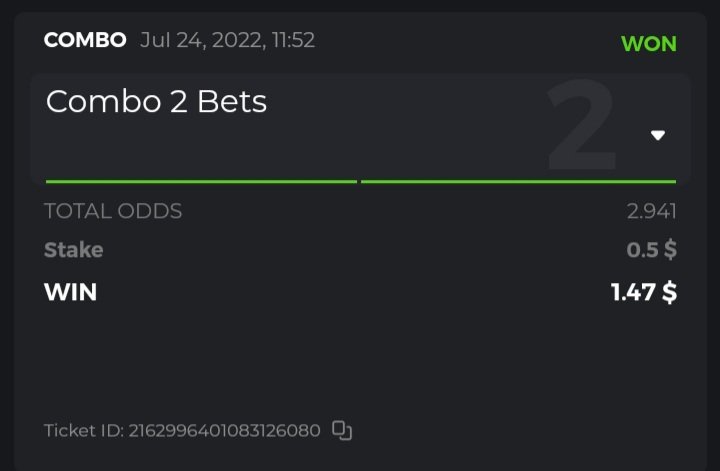Click the Ticket ID label text

tap(84, 431)
